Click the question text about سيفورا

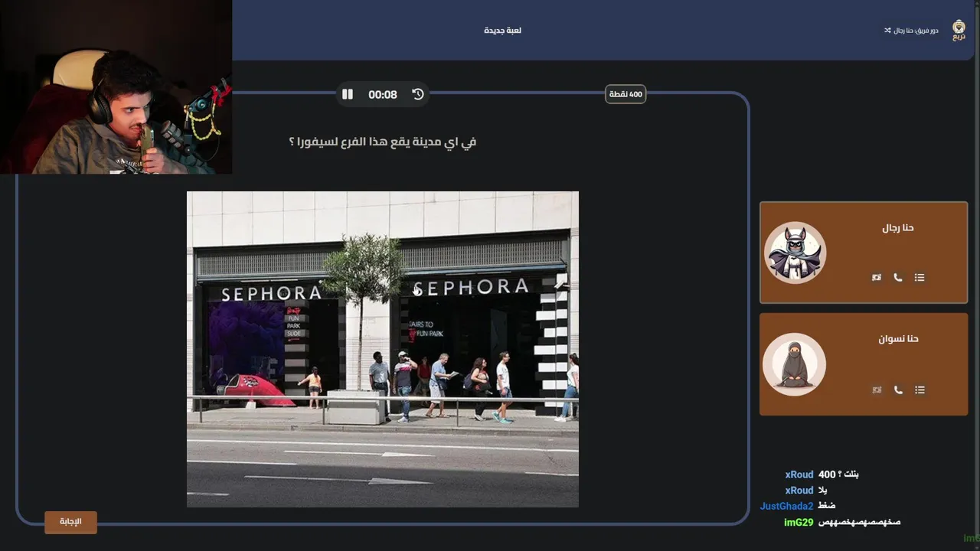point(383,142)
